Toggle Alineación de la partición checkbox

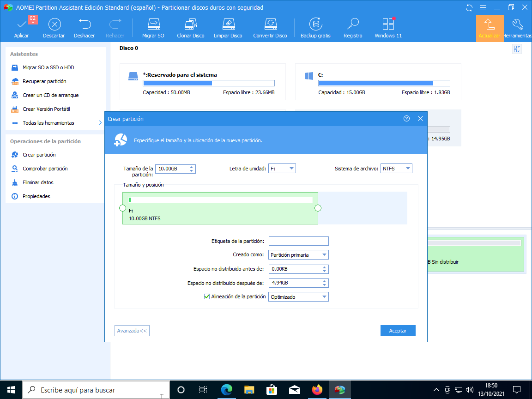206,296
